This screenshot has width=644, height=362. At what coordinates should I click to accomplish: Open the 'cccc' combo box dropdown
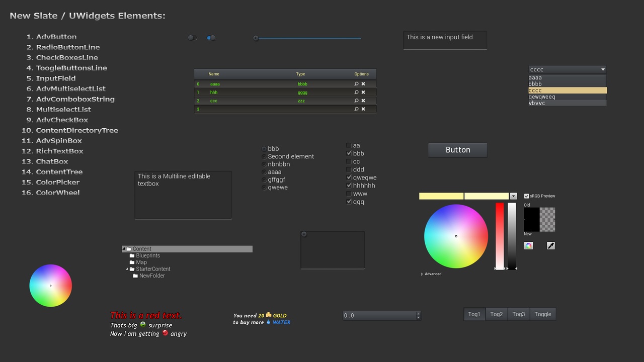(x=568, y=69)
